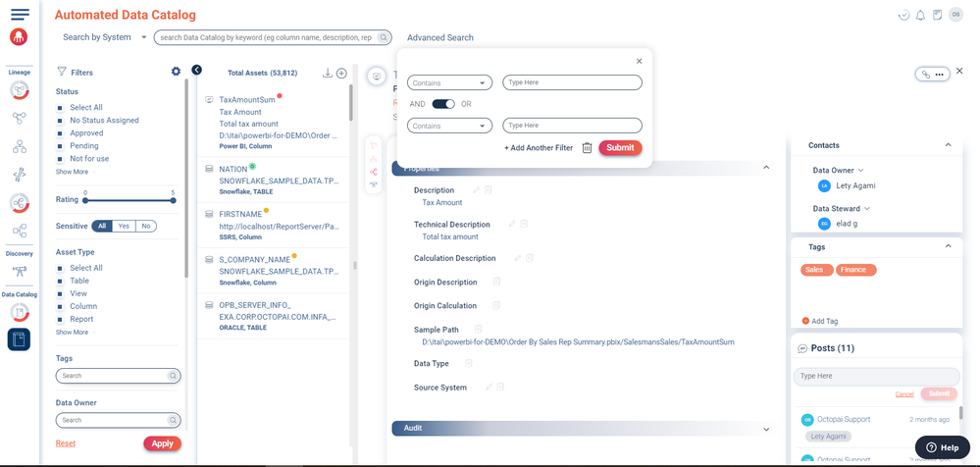Toggle the Not for use checkbox
This screenshot has height=467, width=980.
coord(60,159)
